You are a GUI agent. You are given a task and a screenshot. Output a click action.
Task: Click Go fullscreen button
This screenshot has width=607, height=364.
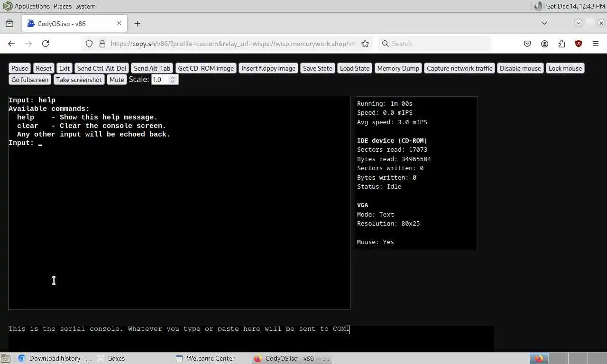point(30,80)
